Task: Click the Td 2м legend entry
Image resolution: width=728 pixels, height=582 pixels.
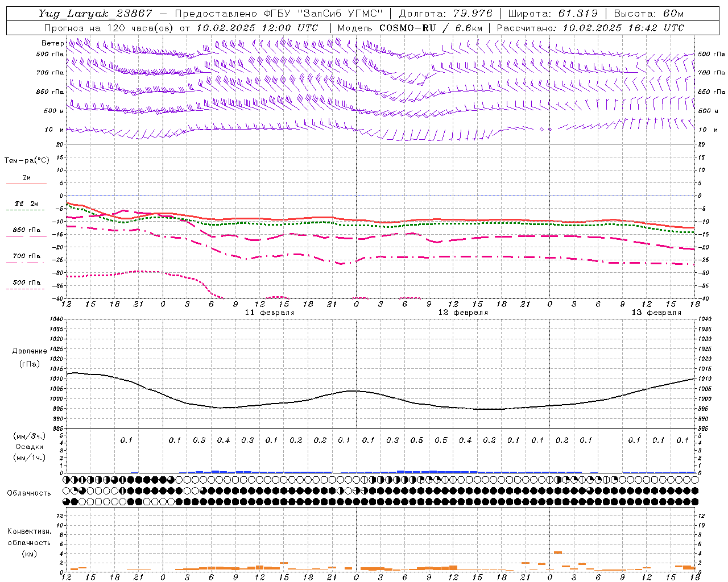Action: [x=26, y=203]
